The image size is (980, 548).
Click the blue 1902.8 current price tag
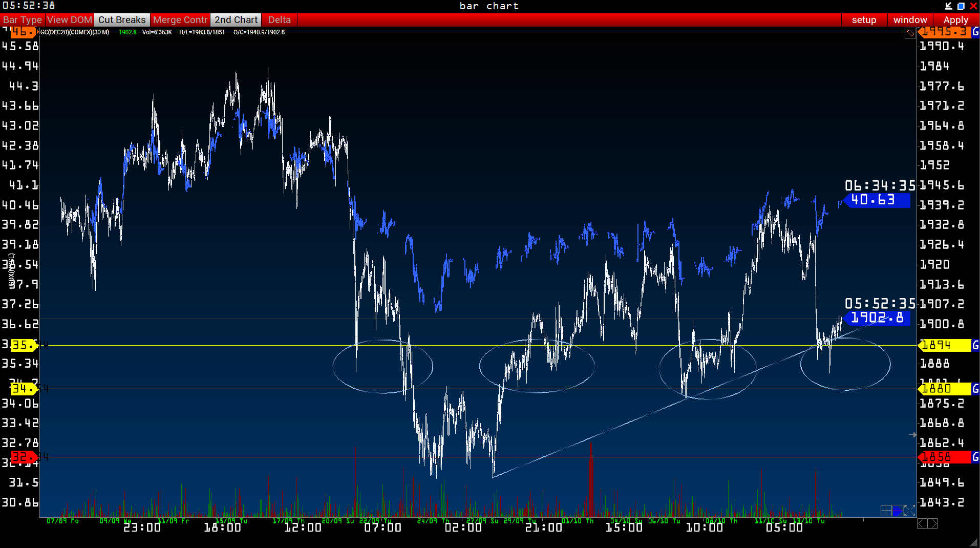[x=877, y=318]
